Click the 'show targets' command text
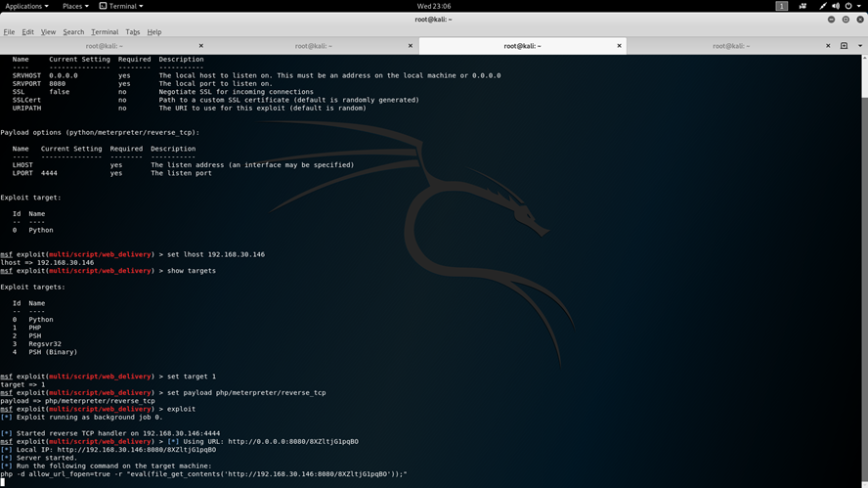 pos(192,271)
